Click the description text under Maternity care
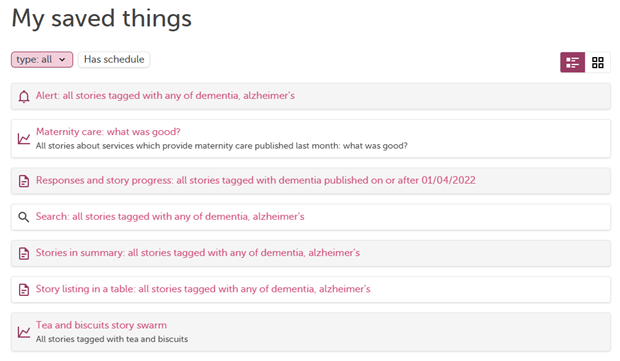The width and height of the screenshot is (620, 361). [x=221, y=146]
